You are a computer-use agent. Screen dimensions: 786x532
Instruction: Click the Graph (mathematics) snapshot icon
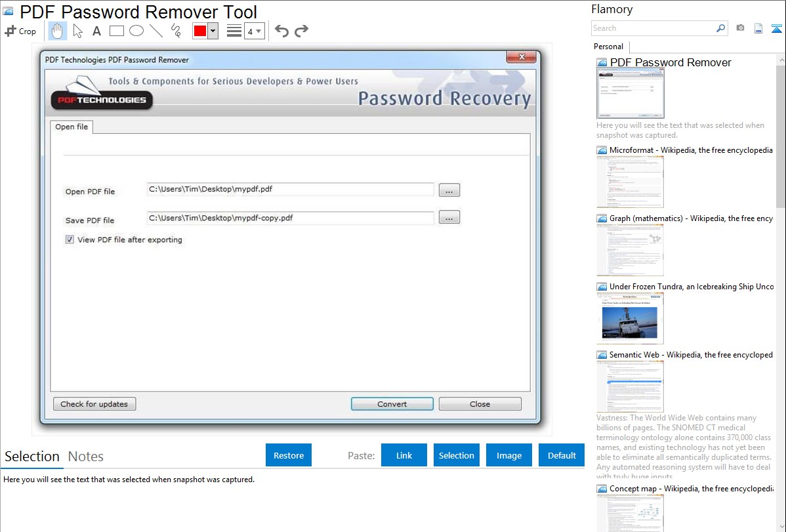[602, 218]
